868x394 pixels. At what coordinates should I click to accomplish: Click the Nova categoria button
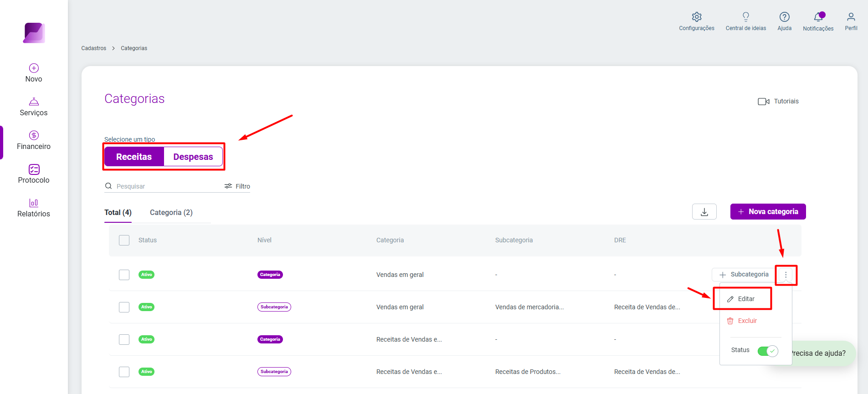768,212
